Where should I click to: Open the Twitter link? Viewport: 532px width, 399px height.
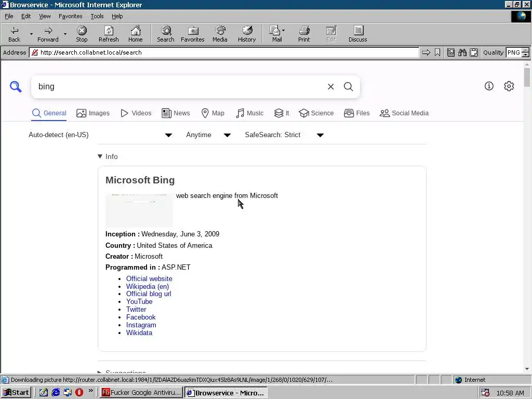coord(136,310)
